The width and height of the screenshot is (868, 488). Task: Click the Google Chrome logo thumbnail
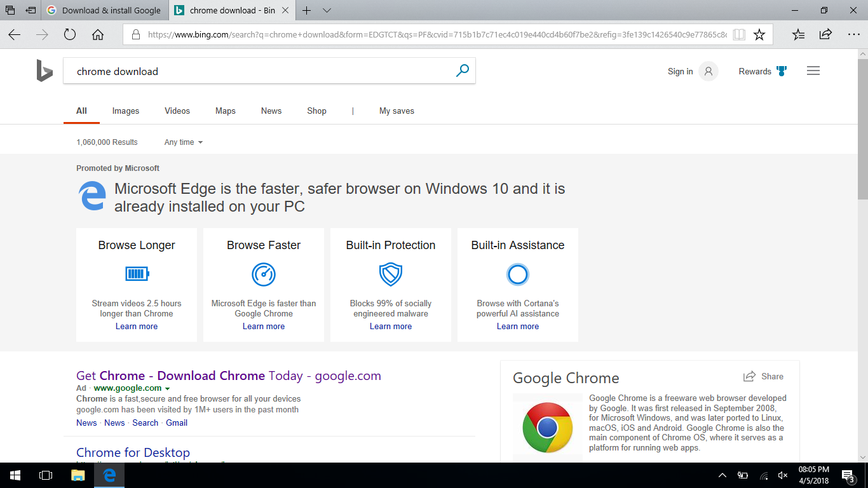point(548,427)
